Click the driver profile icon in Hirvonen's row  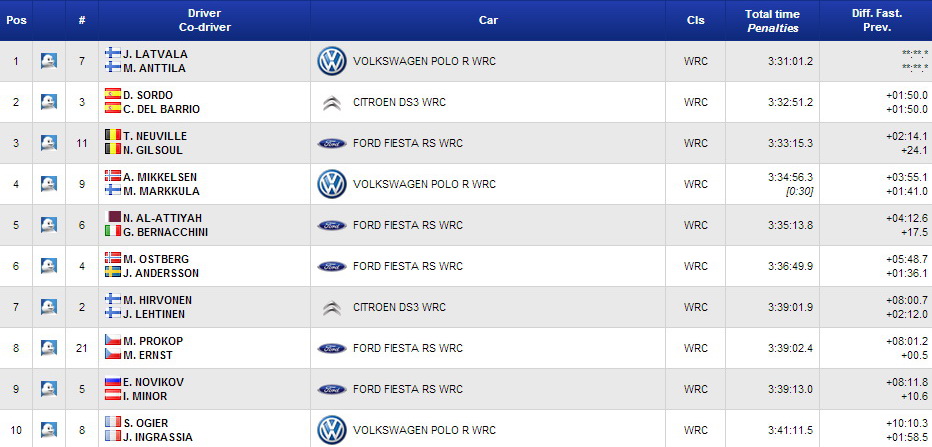pyautogui.click(x=49, y=307)
